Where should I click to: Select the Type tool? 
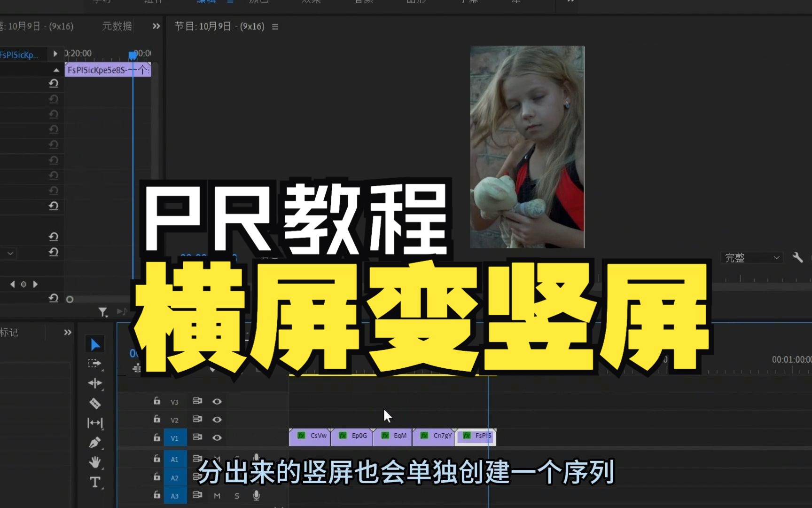pyautogui.click(x=95, y=482)
